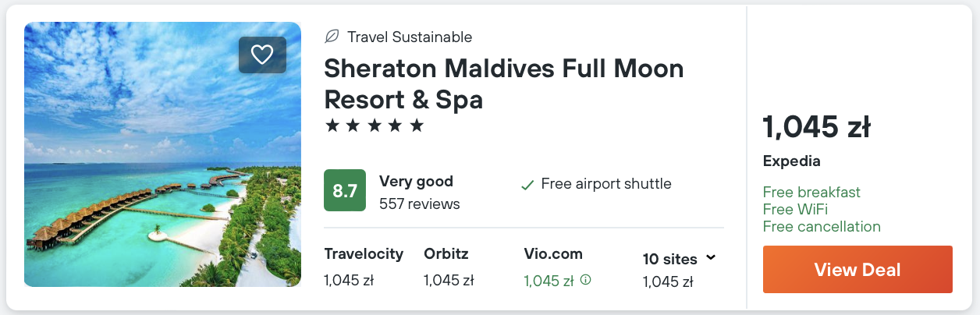Click the Very good rating text
Image resolution: width=980 pixels, height=315 pixels.
[x=416, y=182]
